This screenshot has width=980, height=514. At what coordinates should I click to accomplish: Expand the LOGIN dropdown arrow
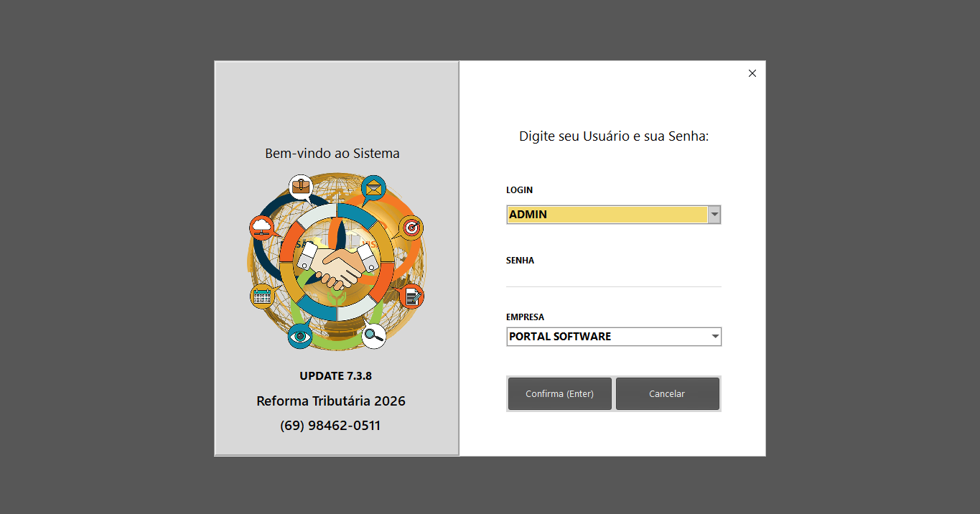pyautogui.click(x=714, y=214)
